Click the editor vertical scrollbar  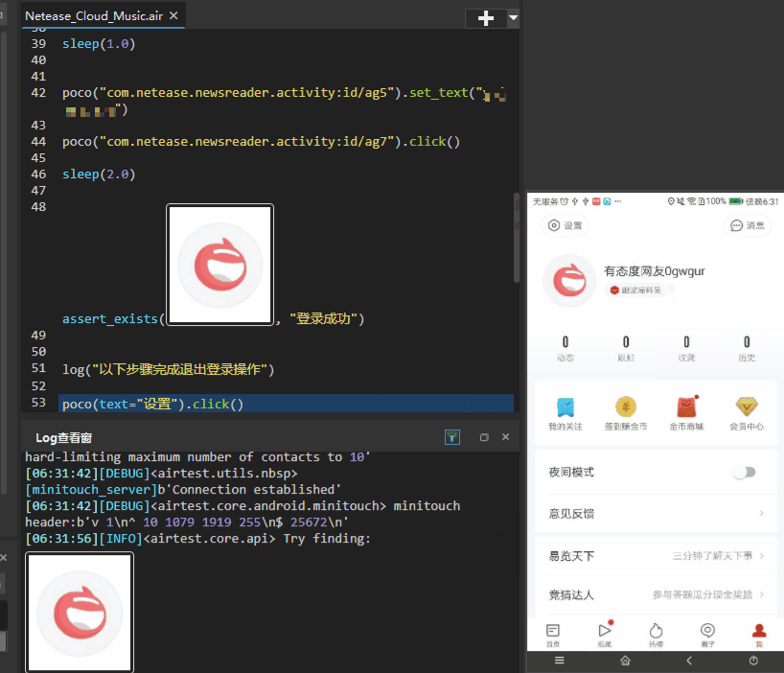pyautogui.click(x=517, y=239)
